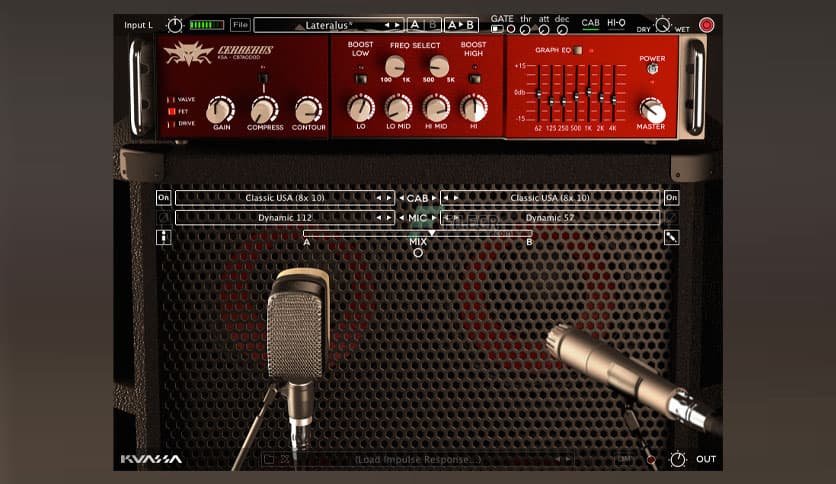Move the 250 Hz graphic EQ slider
836x484 pixels.
(564, 100)
